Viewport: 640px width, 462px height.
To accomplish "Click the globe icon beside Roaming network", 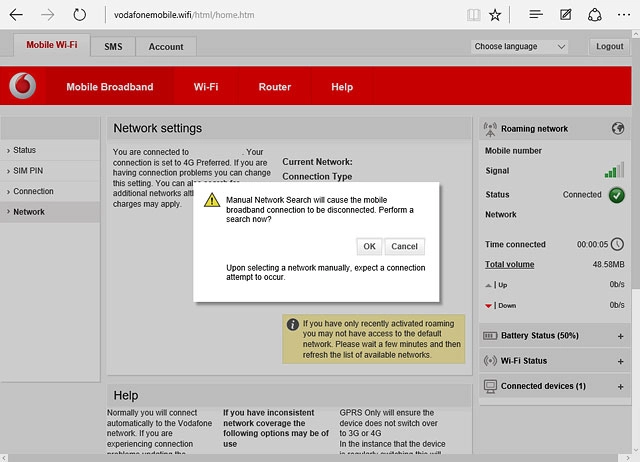I will tap(617, 129).
